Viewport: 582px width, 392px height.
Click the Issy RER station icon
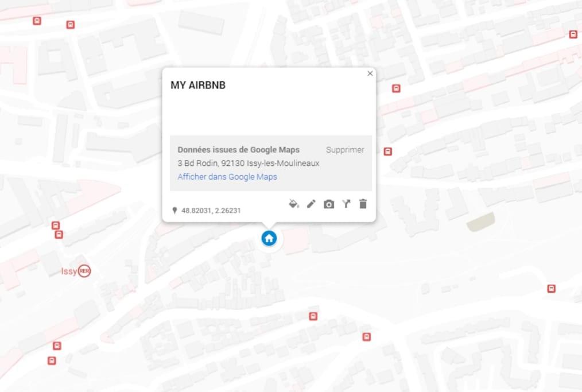coord(84,271)
